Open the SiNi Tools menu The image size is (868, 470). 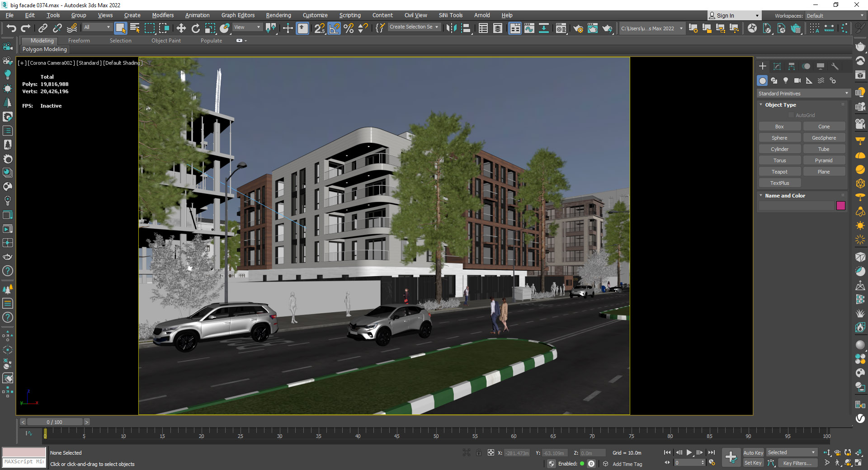click(451, 15)
